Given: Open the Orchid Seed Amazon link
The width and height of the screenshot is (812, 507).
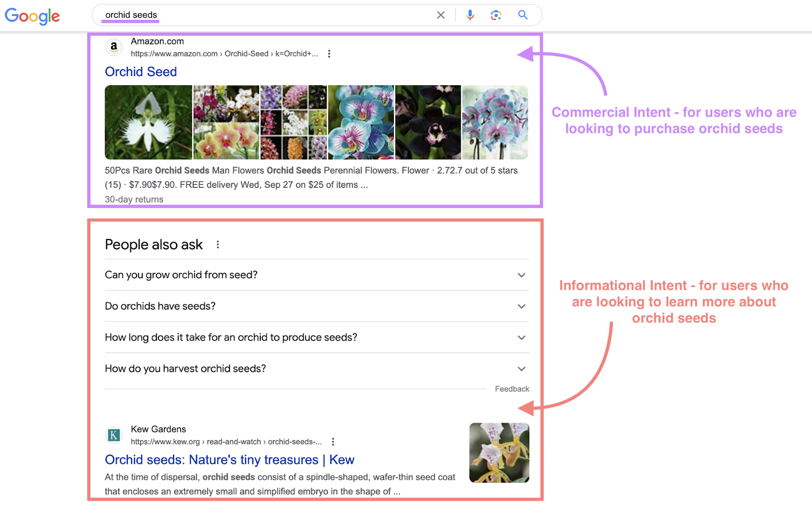Looking at the screenshot, I should click(141, 72).
